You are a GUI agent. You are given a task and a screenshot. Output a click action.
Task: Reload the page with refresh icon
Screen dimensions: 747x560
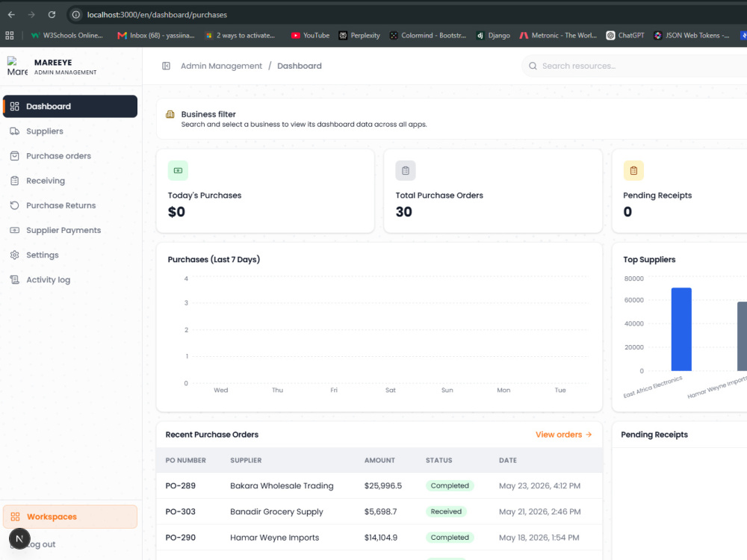coord(52,15)
